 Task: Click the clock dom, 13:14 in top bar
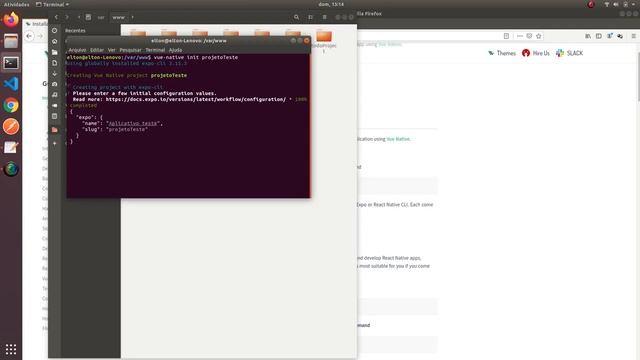point(331,4)
